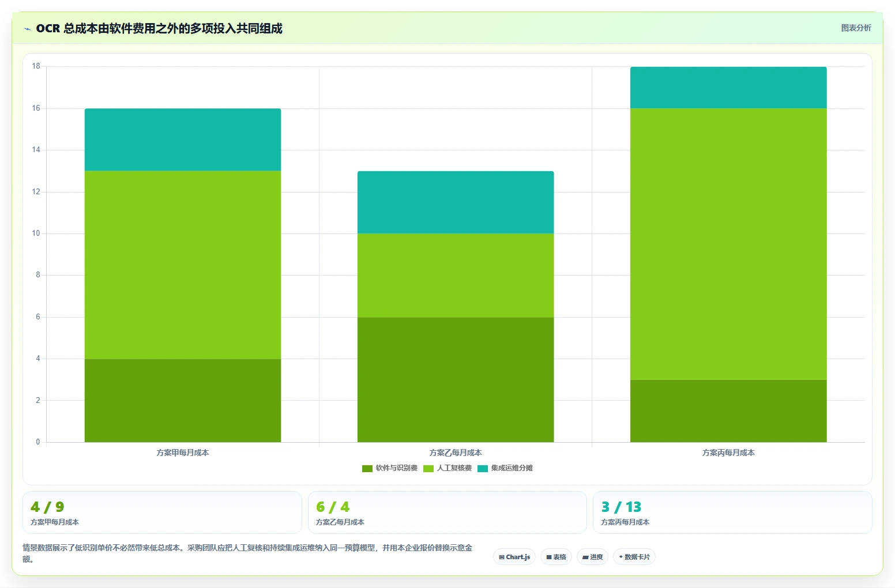
Task: Click the teal 运维 segment of 方案丙 bar
Action: pos(728,88)
